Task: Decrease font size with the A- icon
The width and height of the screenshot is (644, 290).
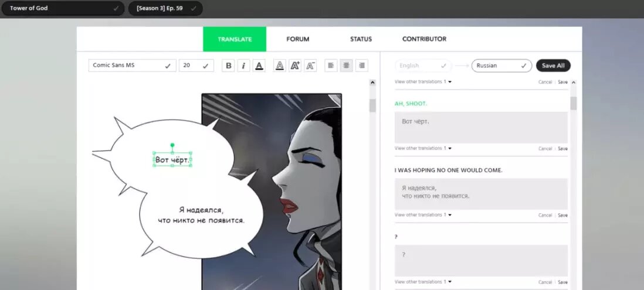Action: [310, 66]
